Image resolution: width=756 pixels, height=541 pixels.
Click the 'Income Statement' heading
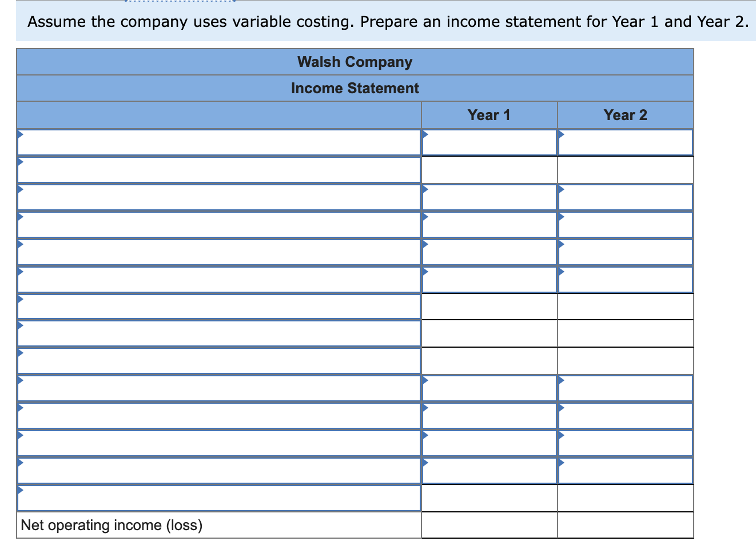[355, 88]
